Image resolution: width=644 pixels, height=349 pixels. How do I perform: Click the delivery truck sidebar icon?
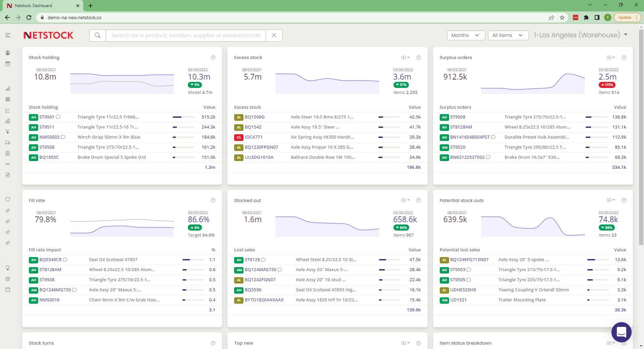[8, 143]
